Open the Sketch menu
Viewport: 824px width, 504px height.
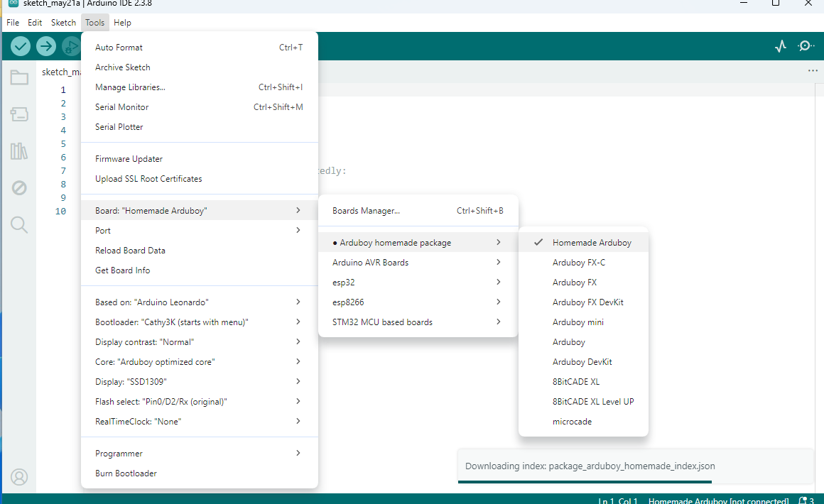pos(64,23)
